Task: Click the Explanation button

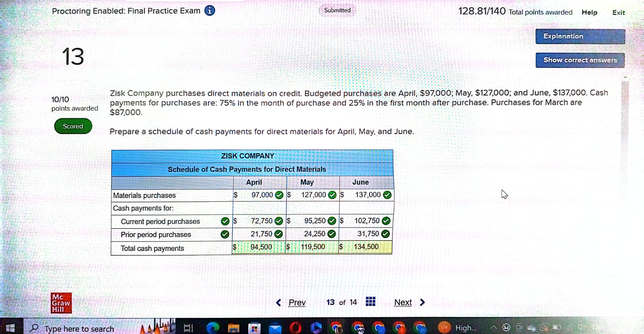Action: point(580,36)
